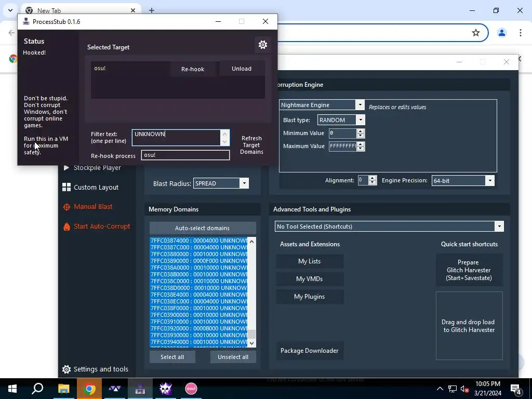Click Re-hook button
Screen dimensions: 532x399
(x=193, y=69)
